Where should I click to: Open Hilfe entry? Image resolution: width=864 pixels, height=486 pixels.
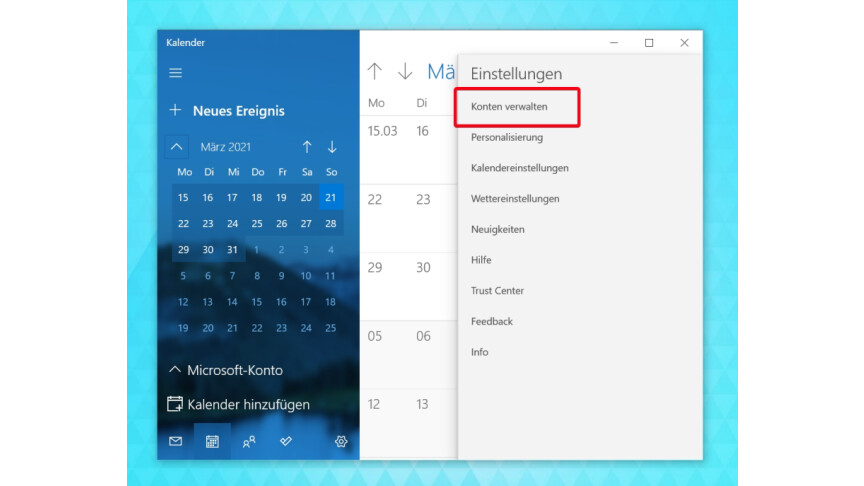coord(481,260)
